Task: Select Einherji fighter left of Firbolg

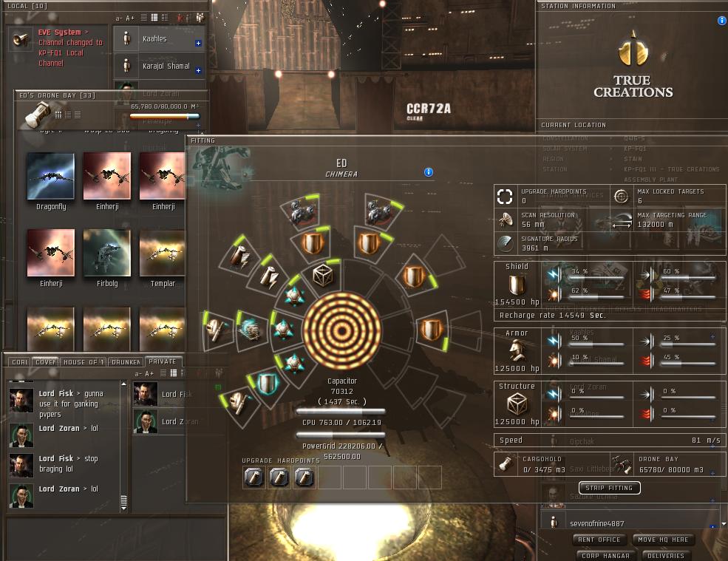Action: [x=50, y=253]
